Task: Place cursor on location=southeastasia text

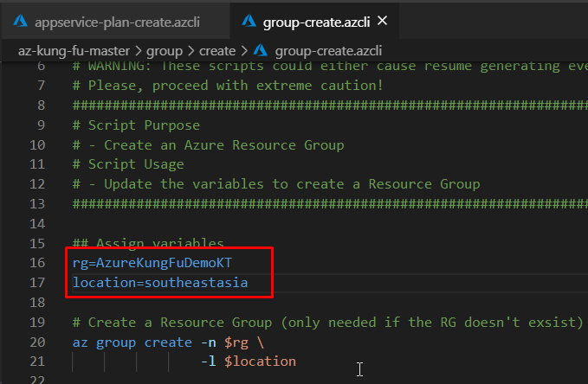Action: tap(160, 283)
